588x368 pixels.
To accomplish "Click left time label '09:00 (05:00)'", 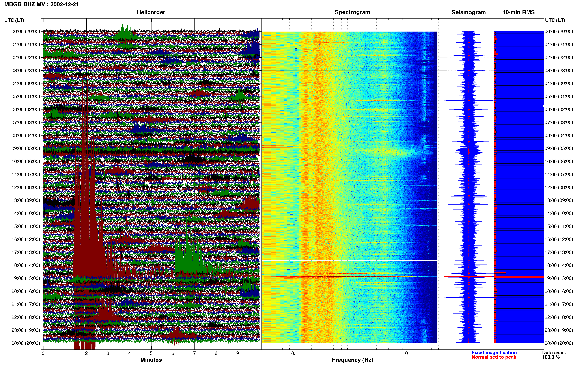I will pyautogui.click(x=26, y=148).
